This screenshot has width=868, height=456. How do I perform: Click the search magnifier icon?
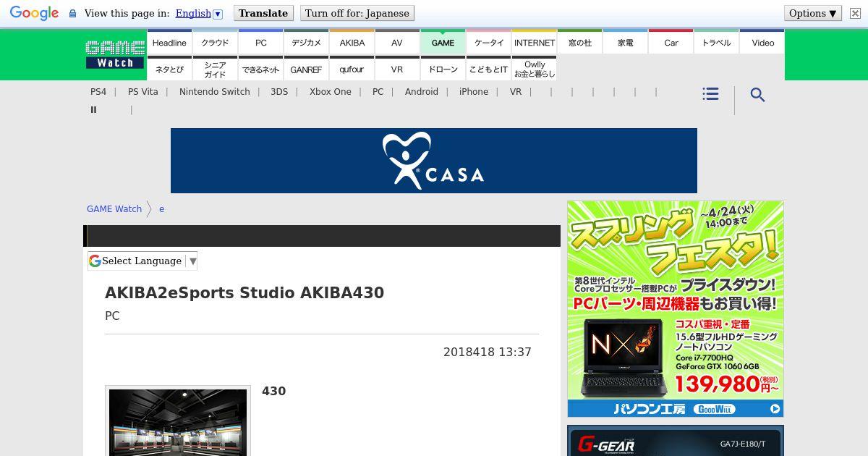point(757,95)
